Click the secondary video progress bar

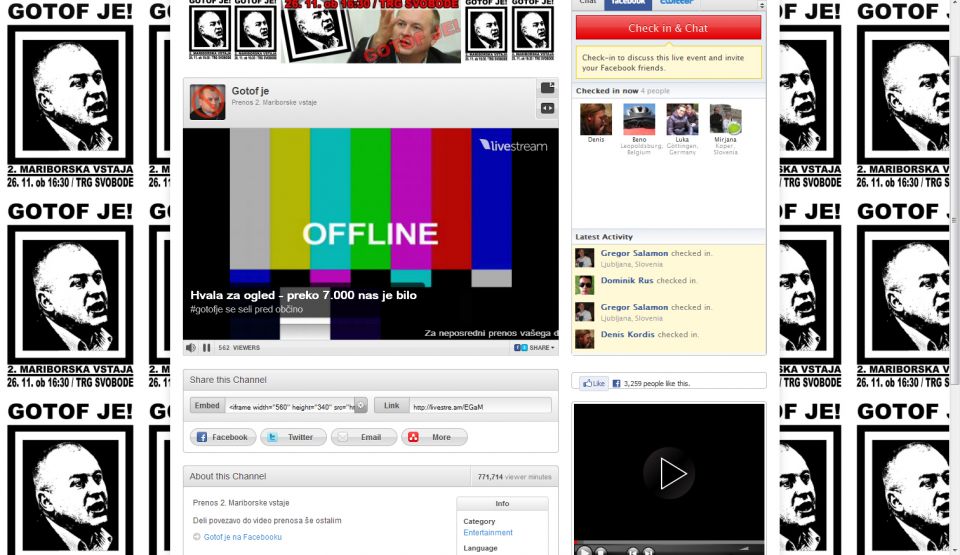click(669, 542)
